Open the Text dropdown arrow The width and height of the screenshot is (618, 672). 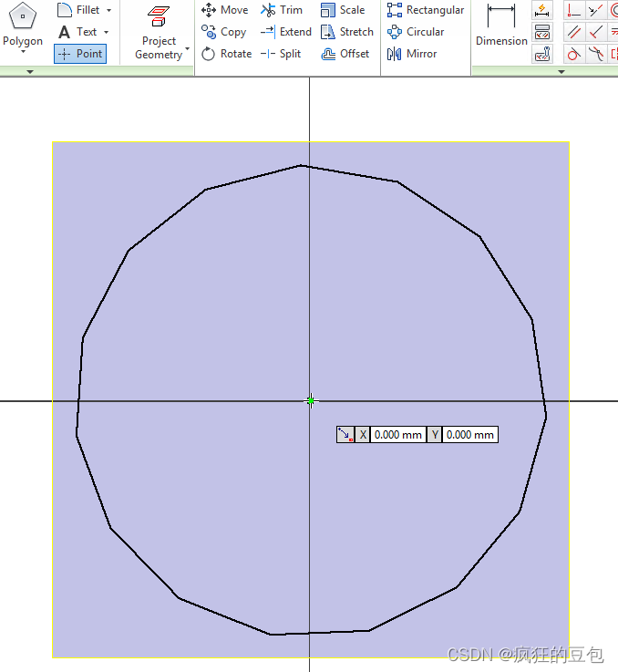click(x=107, y=32)
